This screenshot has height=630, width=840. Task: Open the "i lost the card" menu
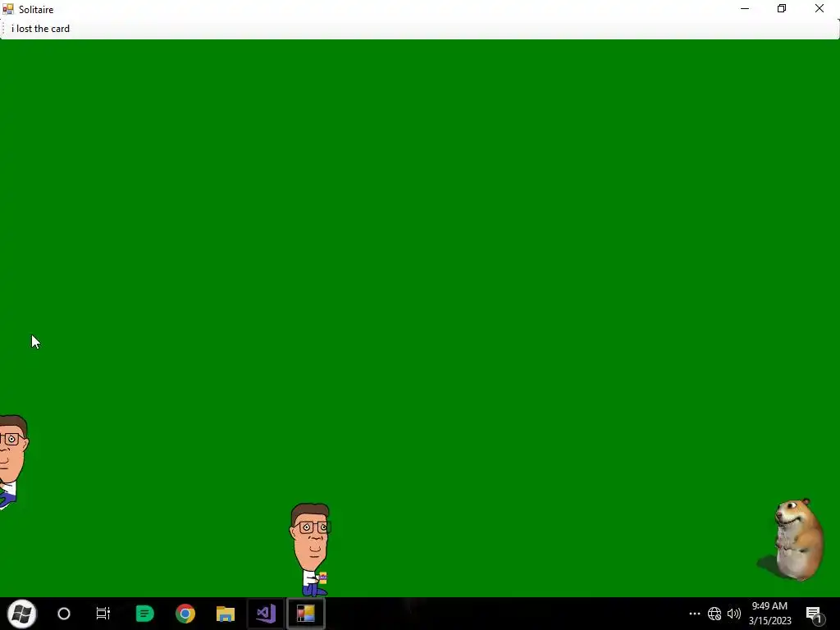pos(41,29)
